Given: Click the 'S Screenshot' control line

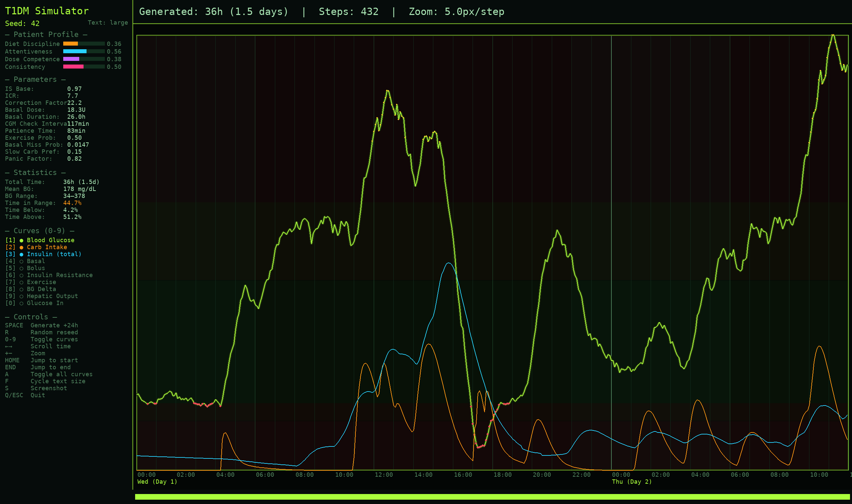Looking at the screenshot, I should [x=36, y=388].
